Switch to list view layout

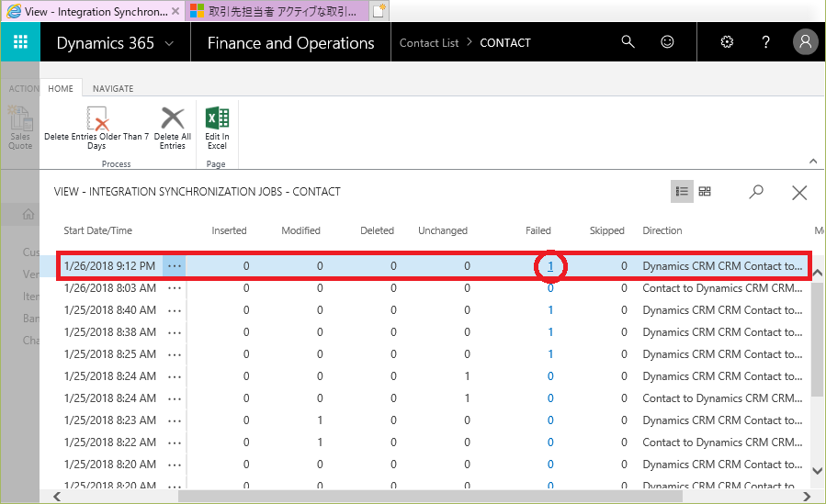coord(682,192)
